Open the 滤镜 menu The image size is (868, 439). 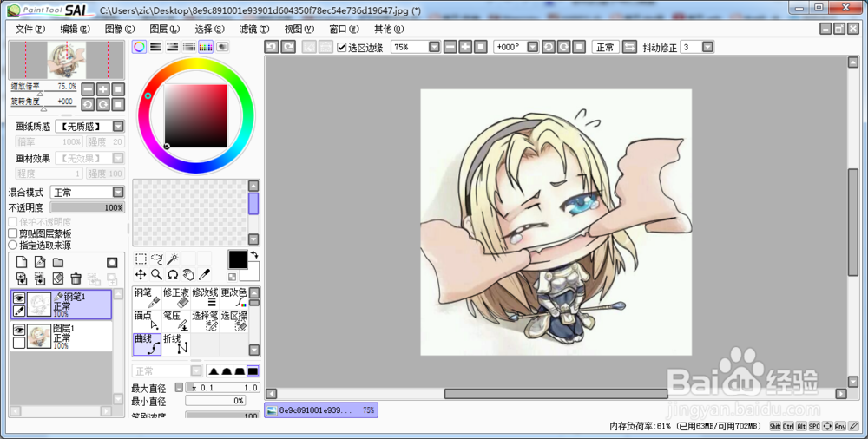click(254, 29)
